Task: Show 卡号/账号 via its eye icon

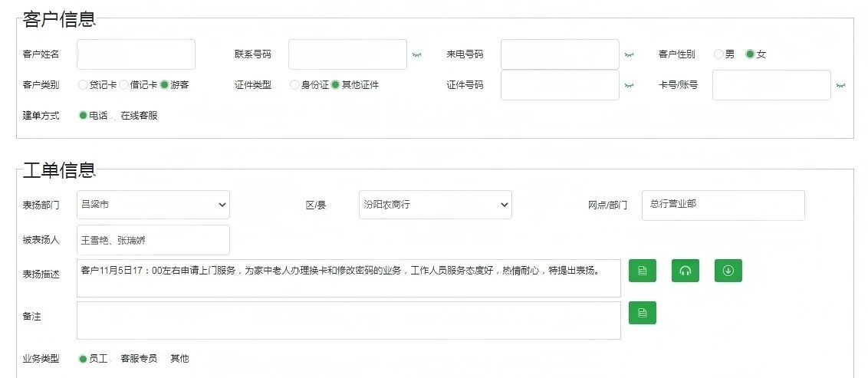Action: click(840, 86)
